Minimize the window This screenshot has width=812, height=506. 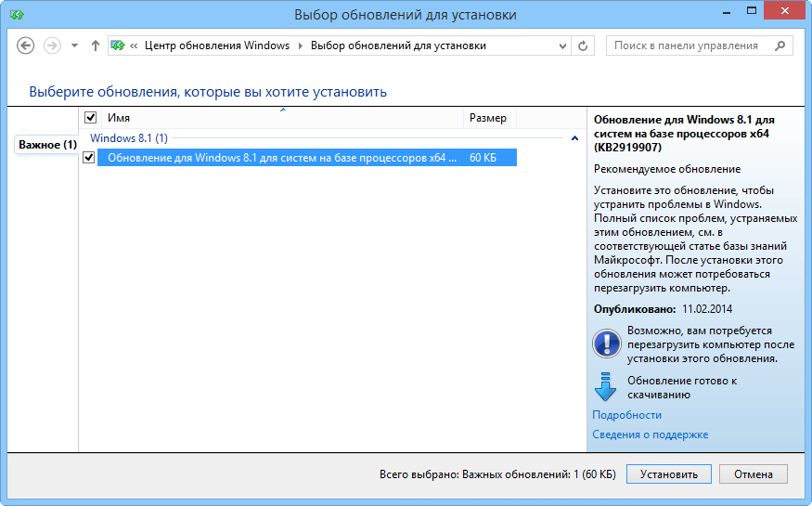(727, 11)
